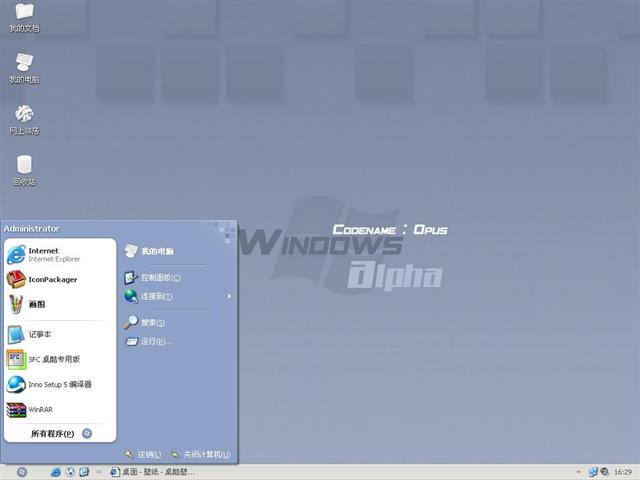Launch SFC 桌酷专用版 from the Start menu
This screenshot has width=640, height=480.
tap(60, 359)
